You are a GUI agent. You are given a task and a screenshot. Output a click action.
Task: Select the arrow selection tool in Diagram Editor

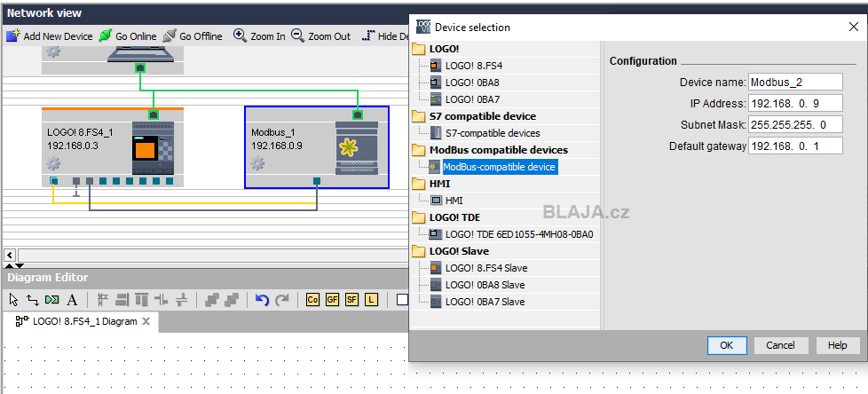14,300
